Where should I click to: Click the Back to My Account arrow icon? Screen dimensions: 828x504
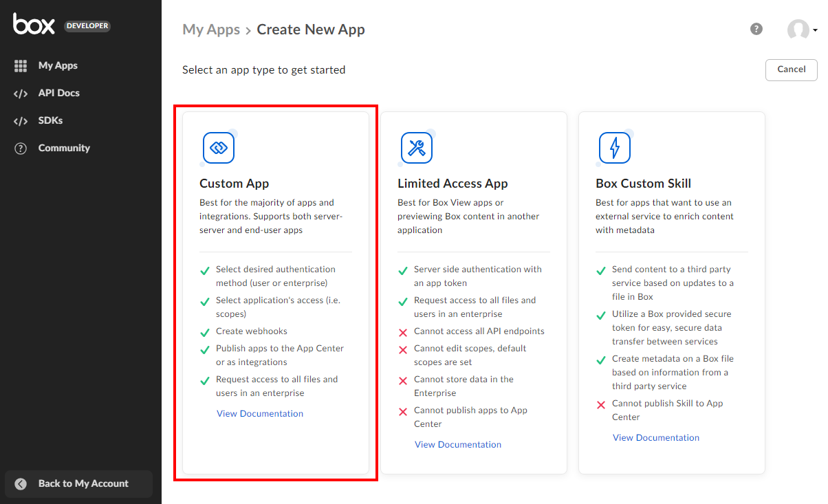click(21, 484)
